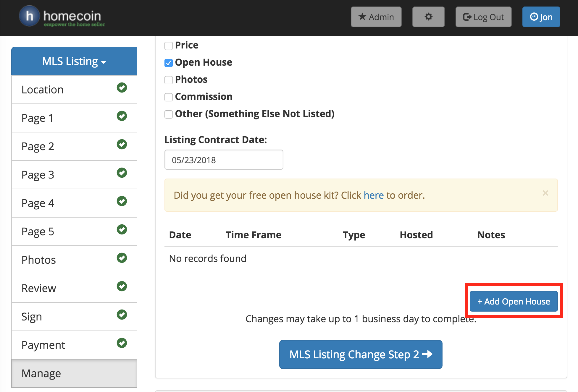Dismiss the open house kit alert
Viewport: 578px width, 392px height.
click(545, 193)
